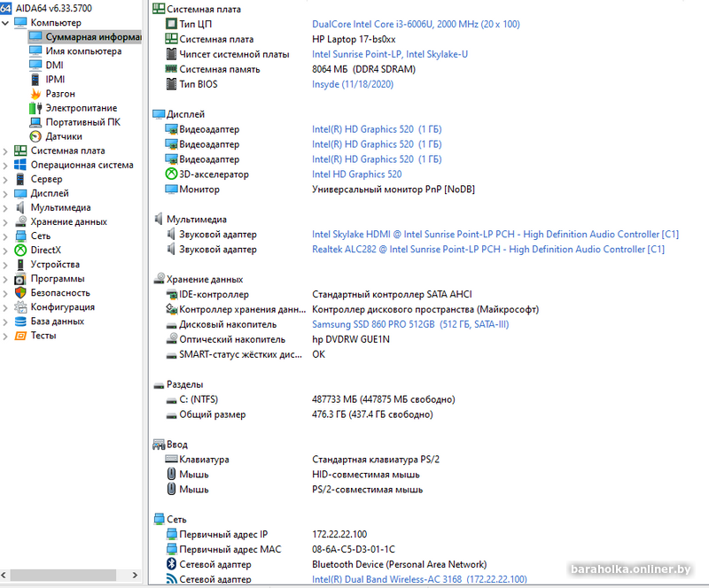
Task: Open the IPMI tree item
Action: pos(55,80)
